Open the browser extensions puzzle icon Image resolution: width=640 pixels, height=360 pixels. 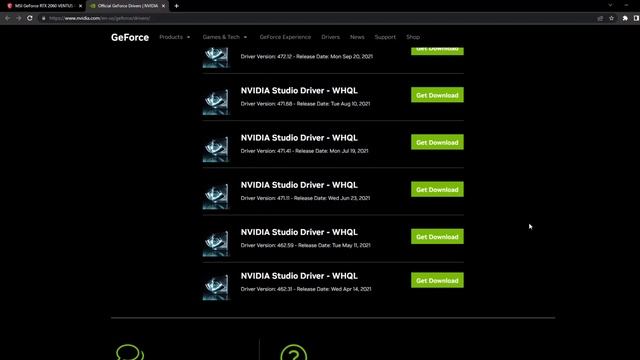(625, 18)
